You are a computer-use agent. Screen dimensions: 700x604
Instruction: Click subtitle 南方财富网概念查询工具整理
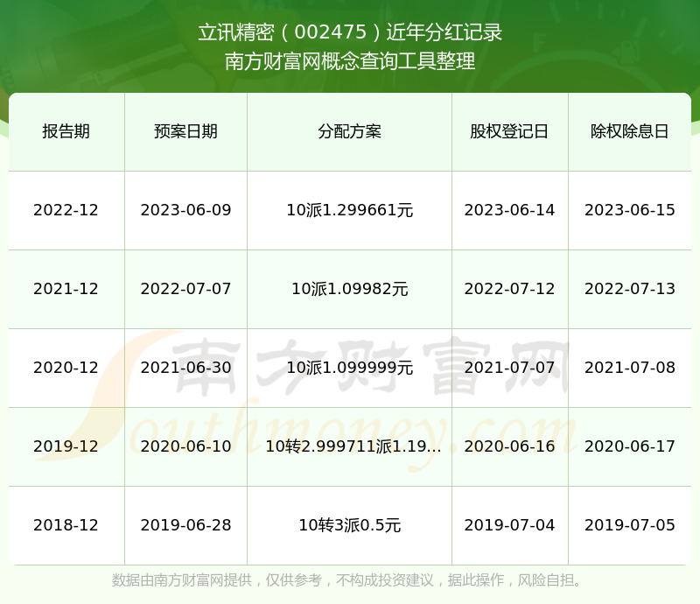tap(350, 61)
